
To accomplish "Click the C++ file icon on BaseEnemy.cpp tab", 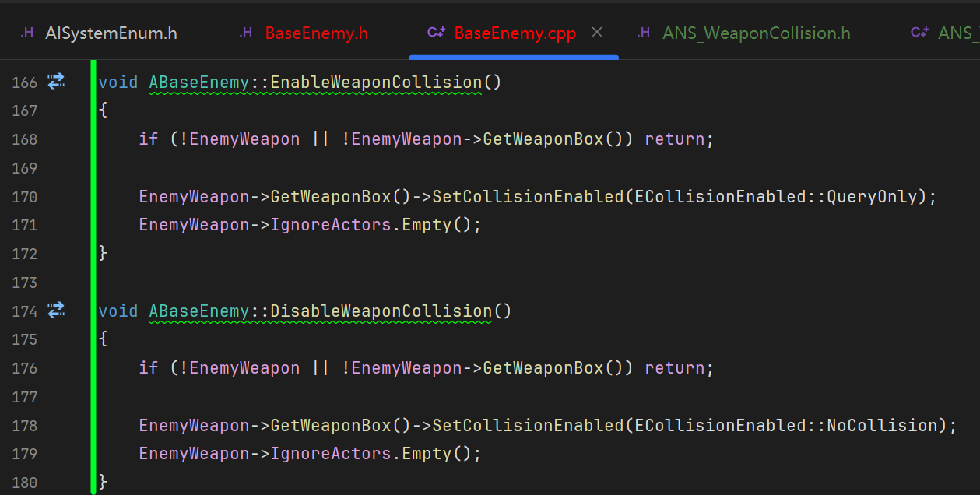I will [436, 33].
